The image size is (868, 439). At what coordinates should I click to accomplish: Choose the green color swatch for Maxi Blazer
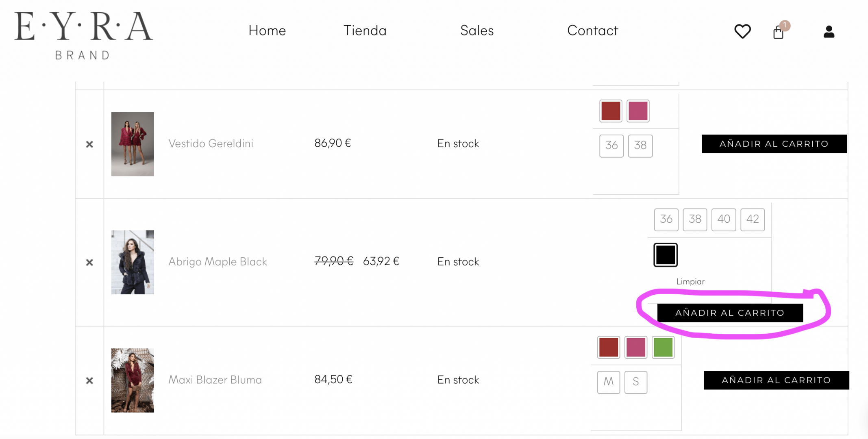(663, 347)
